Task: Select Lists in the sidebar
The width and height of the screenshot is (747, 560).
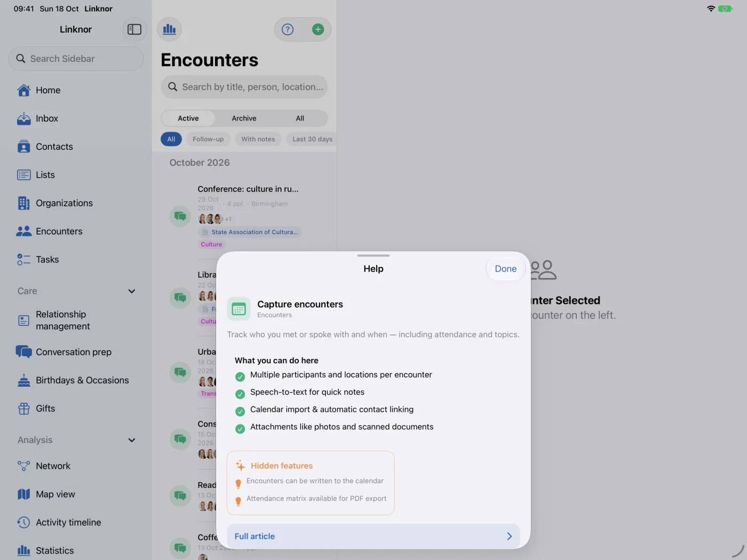Action: pyautogui.click(x=76, y=175)
